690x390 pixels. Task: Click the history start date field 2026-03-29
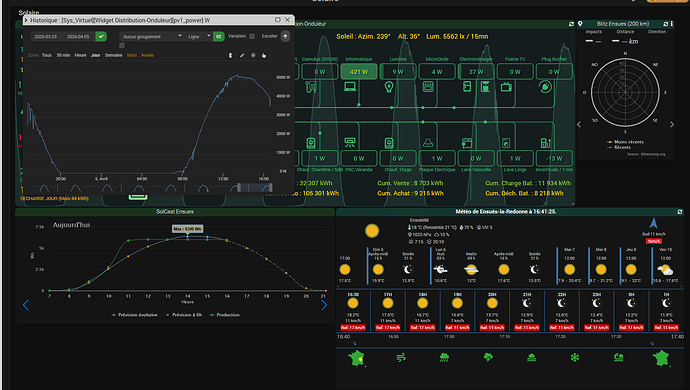click(x=46, y=37)
